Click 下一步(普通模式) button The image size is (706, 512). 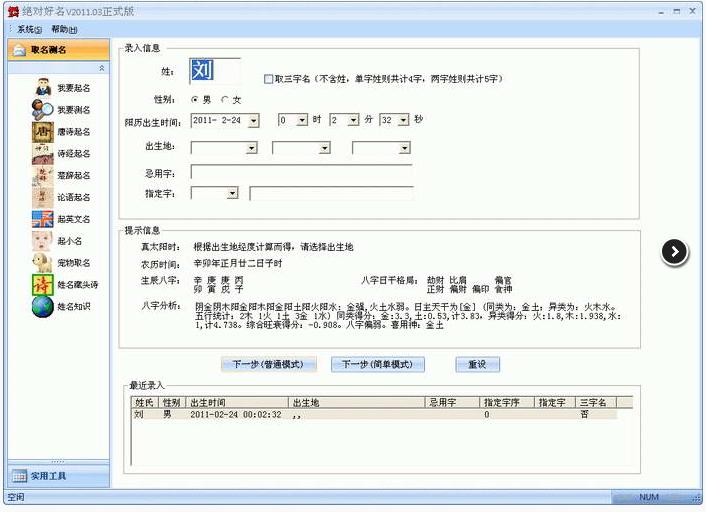[267, 364]
